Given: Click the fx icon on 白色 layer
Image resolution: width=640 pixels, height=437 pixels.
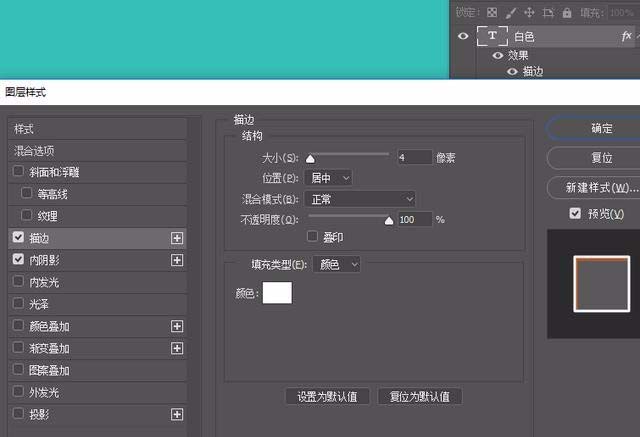Looking at the screenshot, I should 626,36.
